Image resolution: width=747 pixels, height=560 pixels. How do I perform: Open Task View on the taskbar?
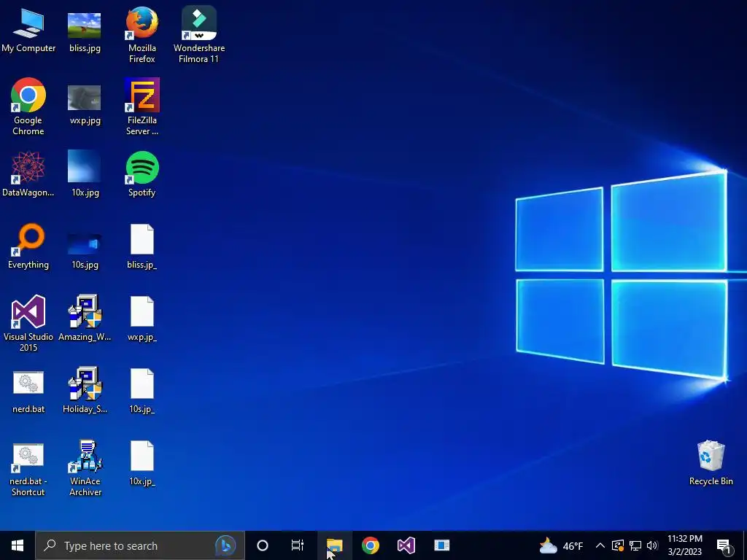[298, 545]
